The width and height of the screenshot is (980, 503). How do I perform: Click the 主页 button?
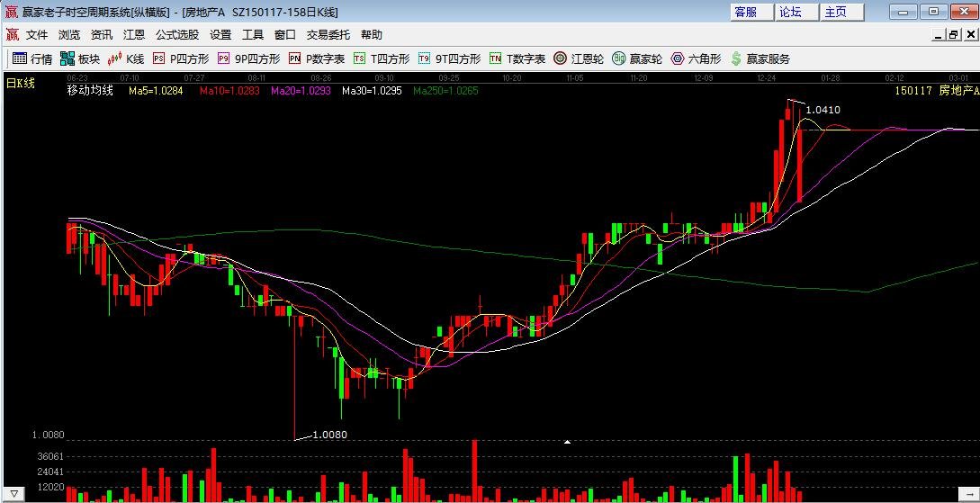point(841,12)
